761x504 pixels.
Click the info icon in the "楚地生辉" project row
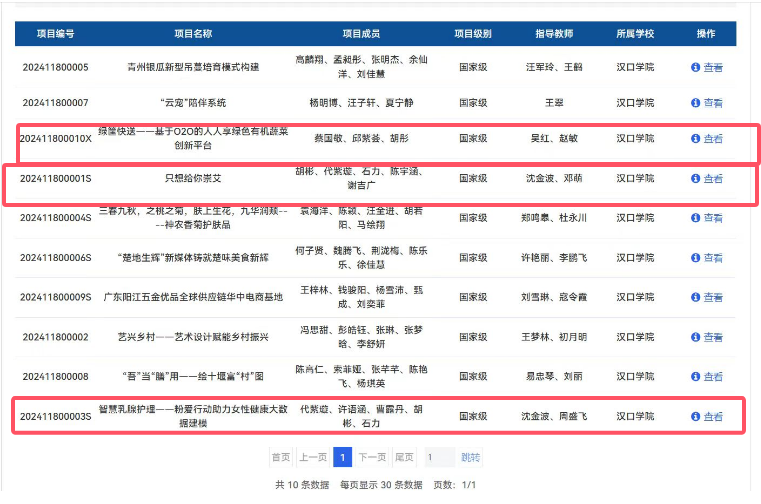[x=696, y=257]
